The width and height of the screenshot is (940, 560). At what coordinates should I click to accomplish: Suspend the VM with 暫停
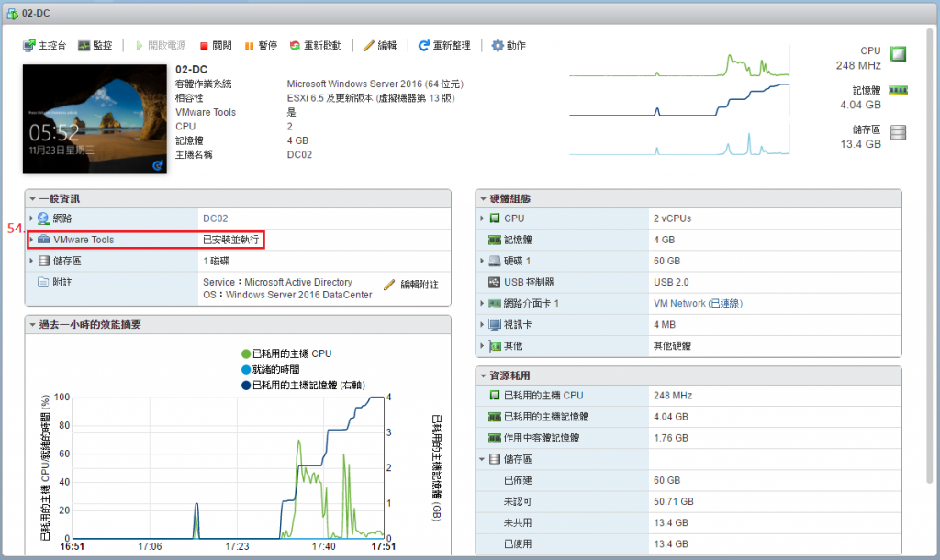coord(261,46)
